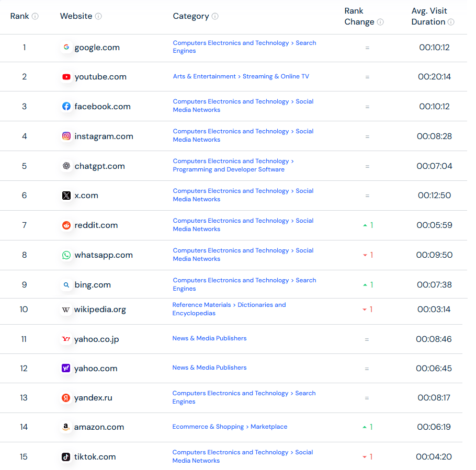Open the reddit.com website link
Image resolution: width=476 pixels, height=470 pixels.
(96, 225)
